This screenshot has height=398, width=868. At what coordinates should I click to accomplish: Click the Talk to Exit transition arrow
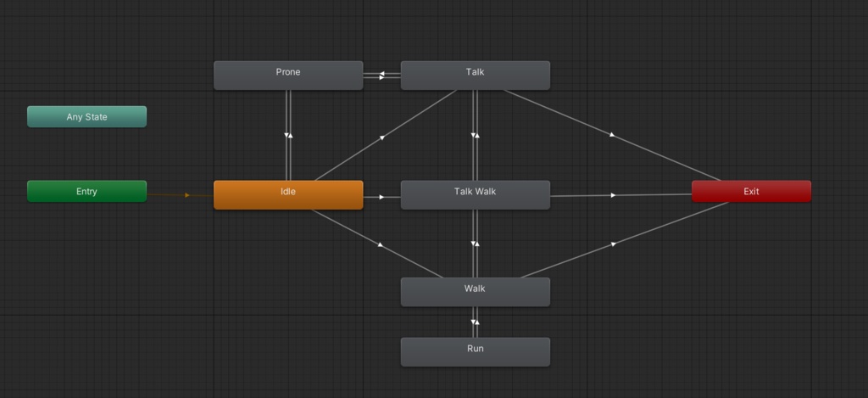(612, 135)
